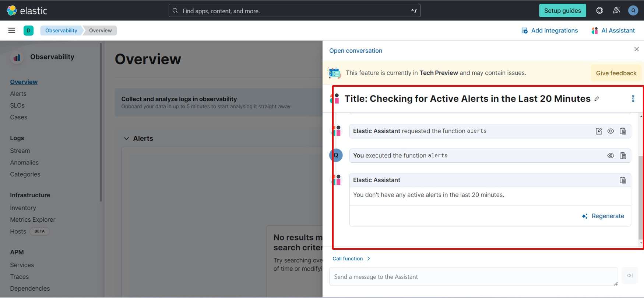Open Logs Anomalies page
This screenshot has height=298, width=644.
click(x=24, y=163)
